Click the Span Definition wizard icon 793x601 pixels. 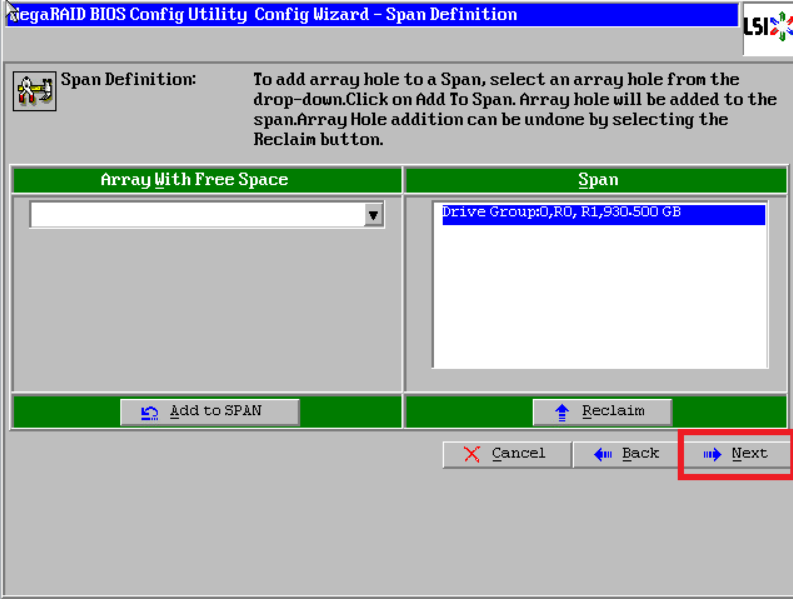34,91
